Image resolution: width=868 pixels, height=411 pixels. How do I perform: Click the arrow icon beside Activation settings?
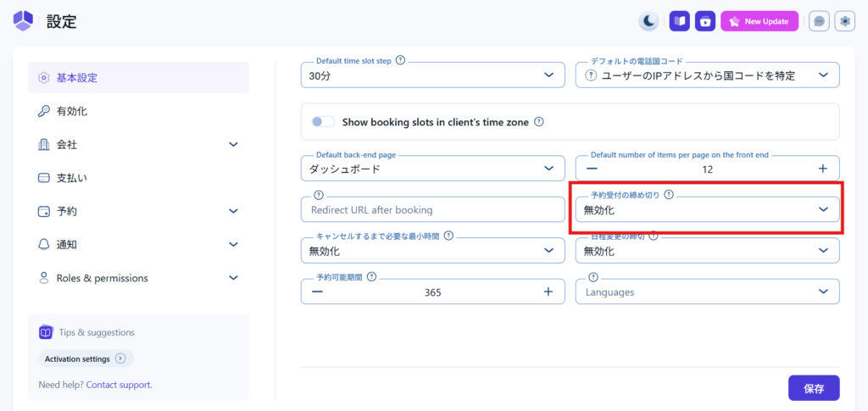click(120, 358)
